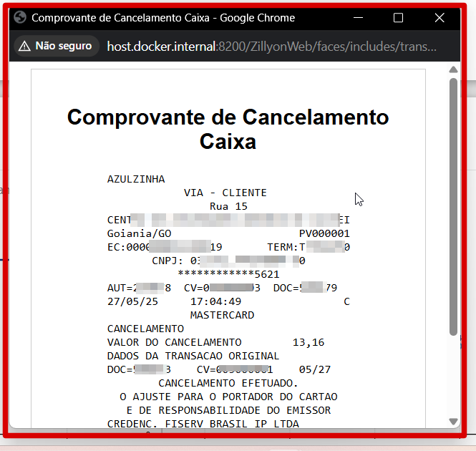
Task: Click the AZULZINHA merchant name
Action: [136, 179]
